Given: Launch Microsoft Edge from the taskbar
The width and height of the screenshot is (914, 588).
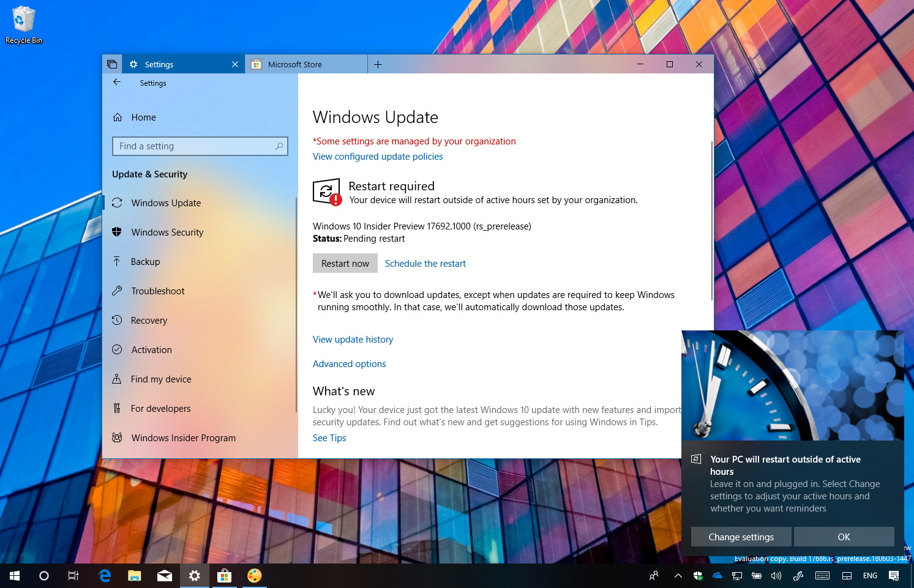Looking at the screenshot, I should tap(105, 576).
